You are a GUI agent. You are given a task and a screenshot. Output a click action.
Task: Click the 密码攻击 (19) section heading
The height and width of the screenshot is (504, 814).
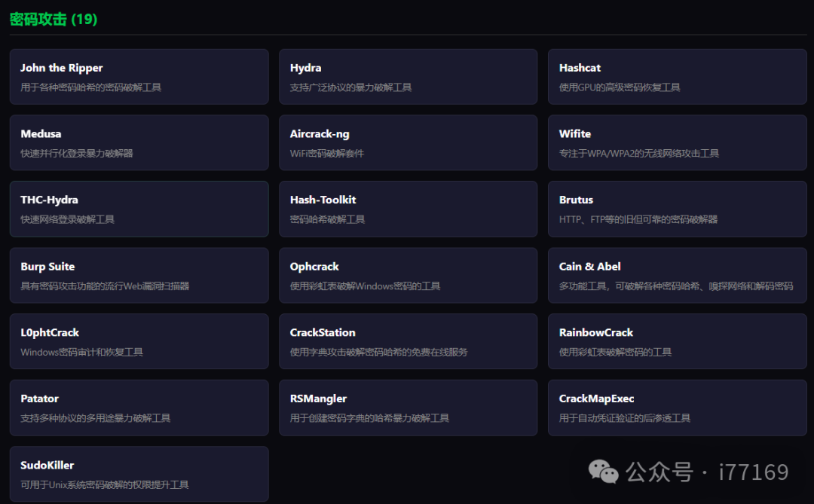pyautogui.click(x=54, y=19)
